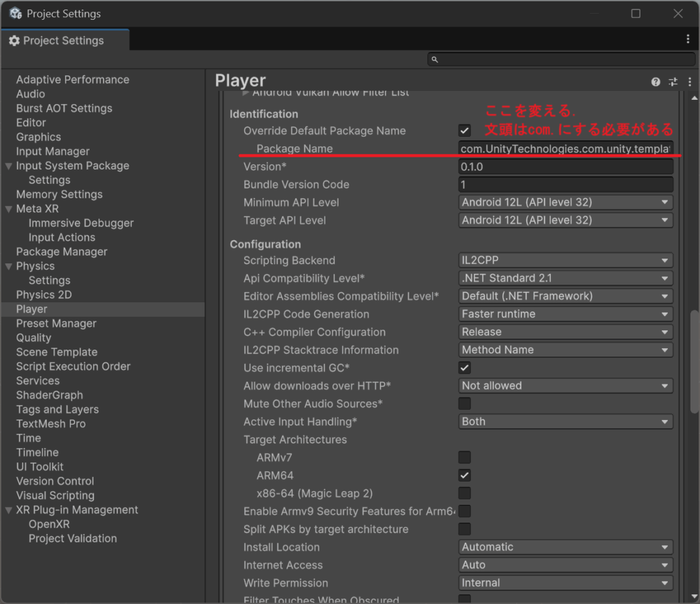Open the Write Permission dropdown
700x604 pixels.
click(x=565, y=583)
